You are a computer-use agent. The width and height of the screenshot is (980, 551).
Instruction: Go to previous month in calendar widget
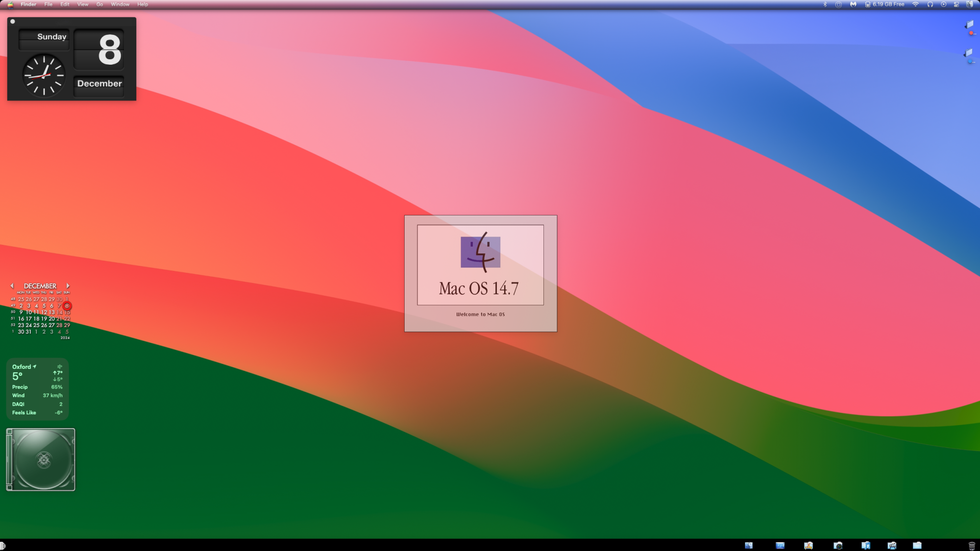[12, 286]
